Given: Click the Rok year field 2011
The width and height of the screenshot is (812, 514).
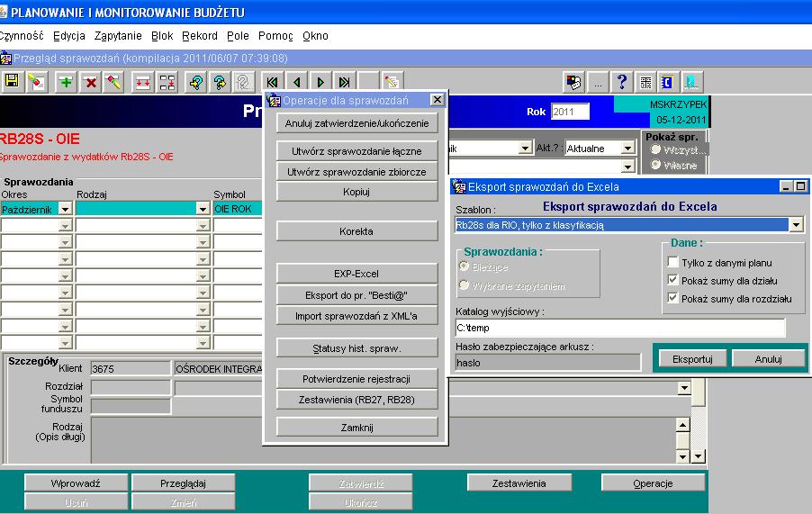Looking at the screenshot, I should (570, 112).
